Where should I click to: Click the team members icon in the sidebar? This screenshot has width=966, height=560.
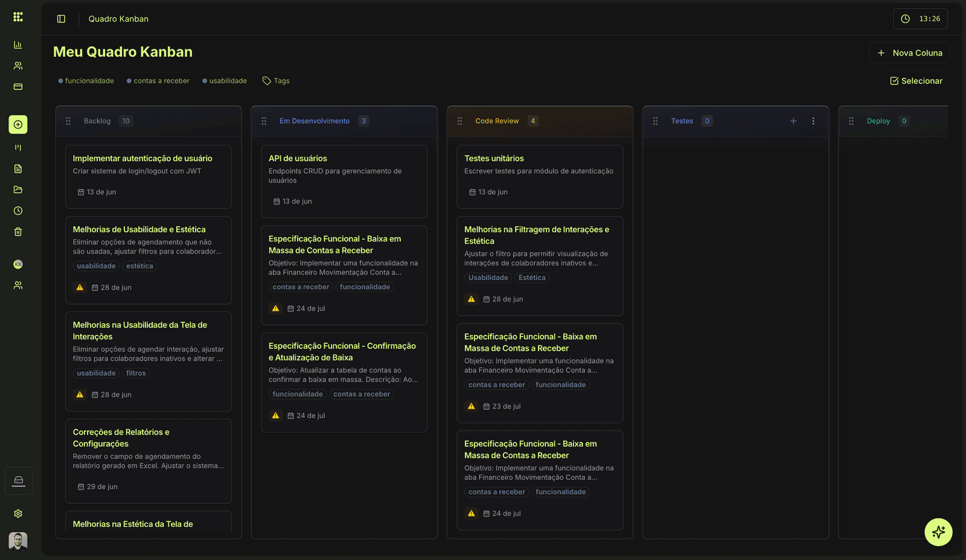pos(18,65)
